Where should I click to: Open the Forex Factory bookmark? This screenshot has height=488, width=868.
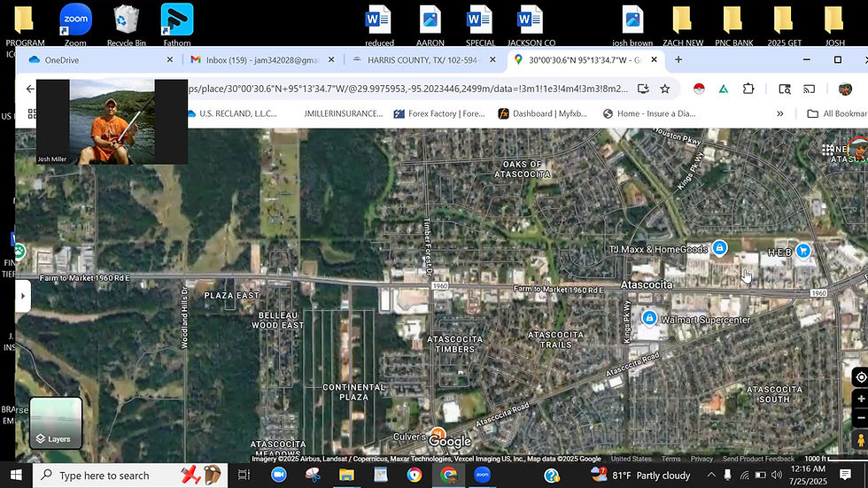coord(439,113)
